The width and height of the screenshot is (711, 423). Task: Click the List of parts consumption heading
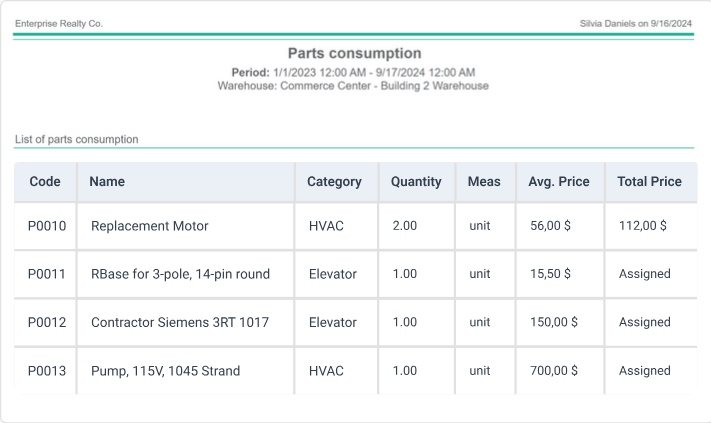point(77,139)
